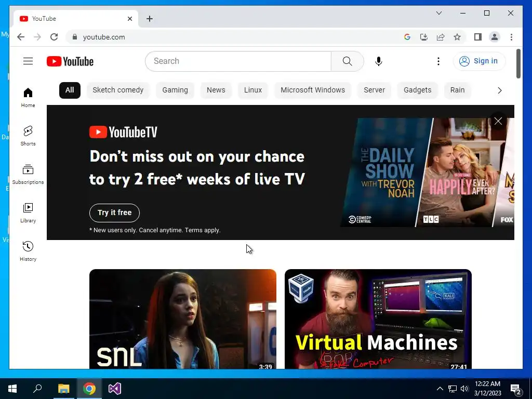532x399 pixels.
Task: Bookmark this page with the star icon
Action: pos(457,37)
